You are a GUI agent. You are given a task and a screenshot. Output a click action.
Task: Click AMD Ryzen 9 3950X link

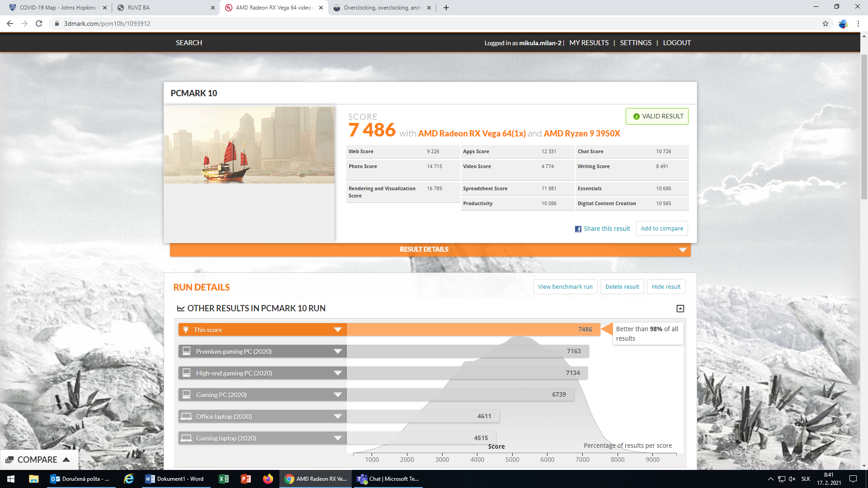582,133
